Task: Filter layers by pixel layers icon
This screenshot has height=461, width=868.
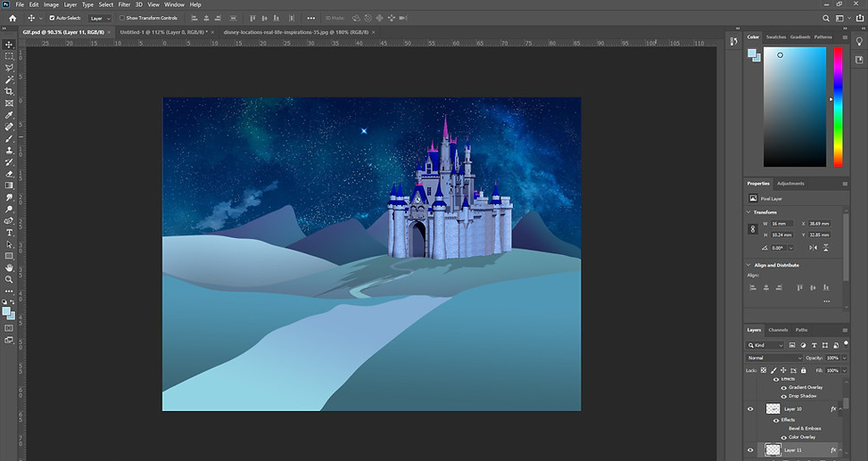Action: (x=792, y=345)
